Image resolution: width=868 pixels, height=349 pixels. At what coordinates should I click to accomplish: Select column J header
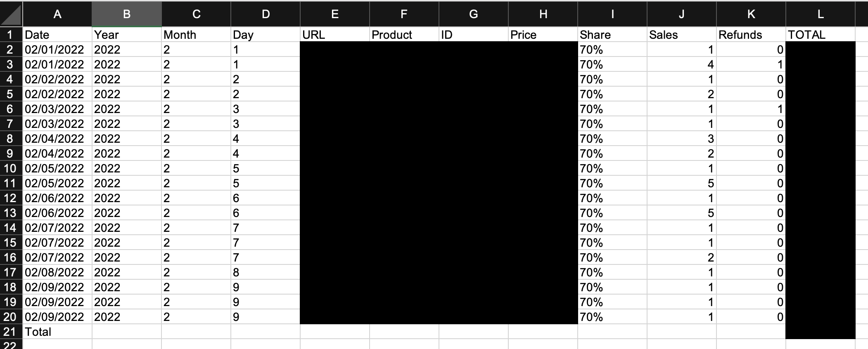[682, 14]
